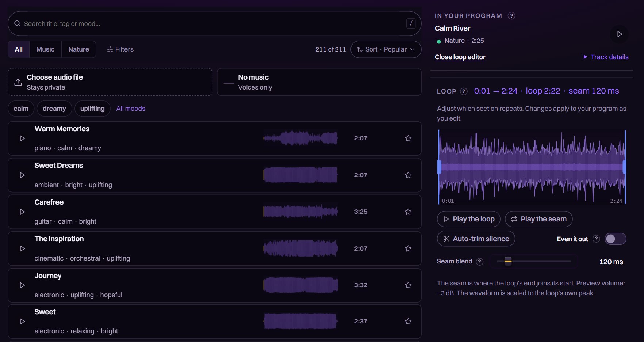The width and height of the screenshot is (644, 342).
Task: Star the Journey track
Action: pos(408,285)
